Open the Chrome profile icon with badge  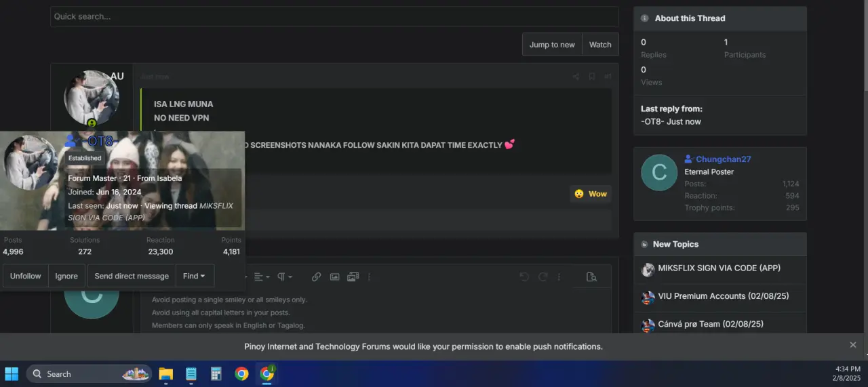point(267,373)
